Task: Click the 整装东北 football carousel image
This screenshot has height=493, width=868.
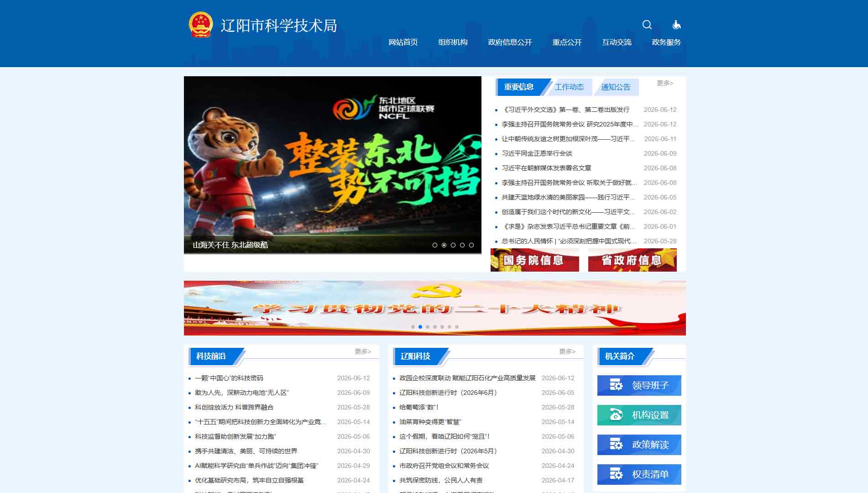Action: point(332,164)
